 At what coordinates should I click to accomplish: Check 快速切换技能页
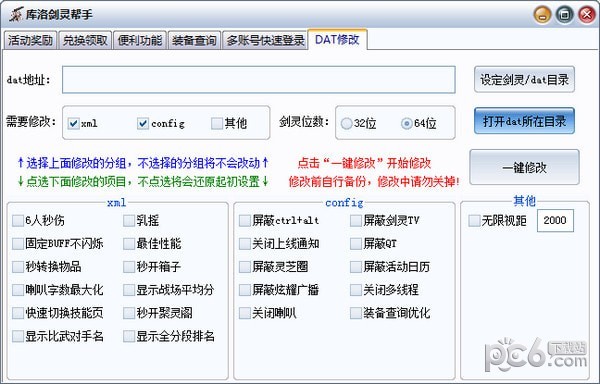coord(18,313)
